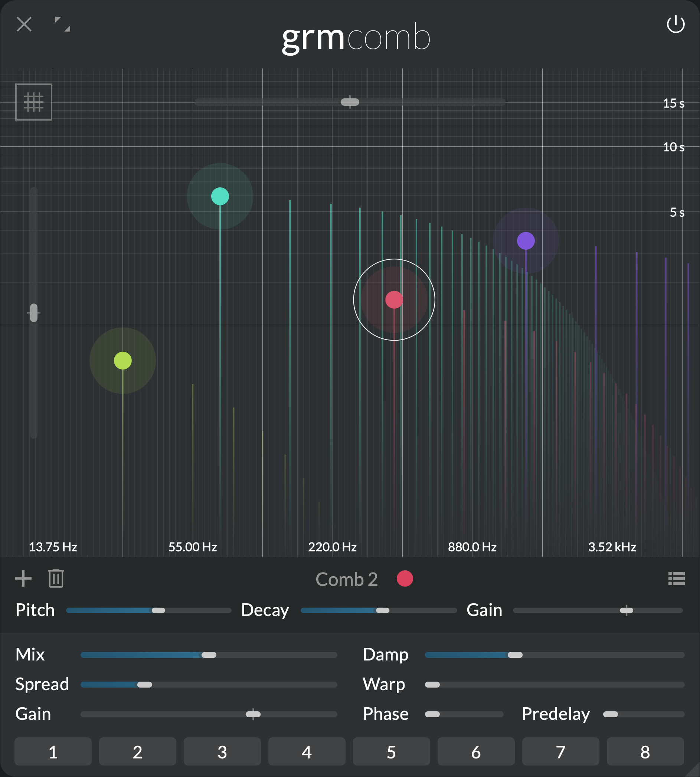Select the purple comb node
This screenshot has height=777, width=700.
point(526,241)
